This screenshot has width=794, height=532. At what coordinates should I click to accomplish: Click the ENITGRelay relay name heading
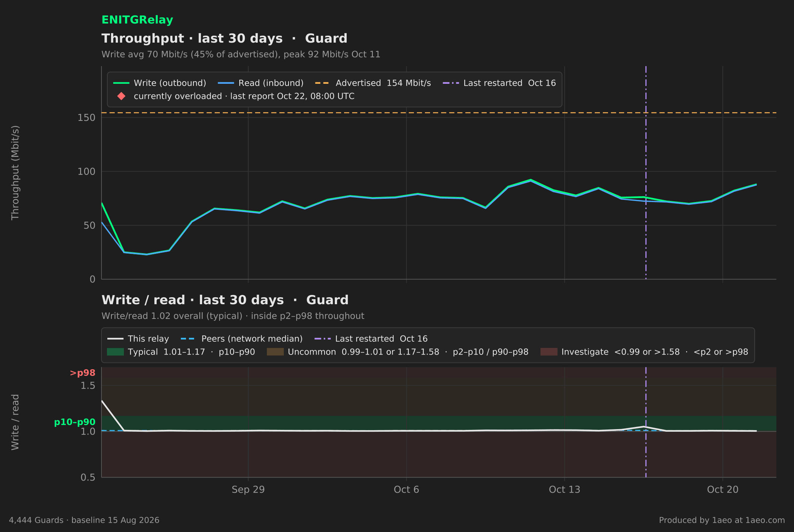click(137, 20)
